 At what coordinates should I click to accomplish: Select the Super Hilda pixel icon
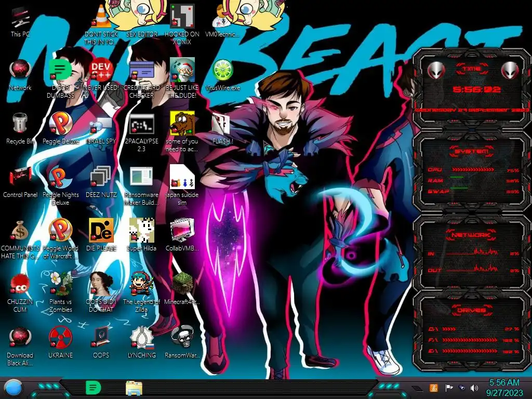141,235
